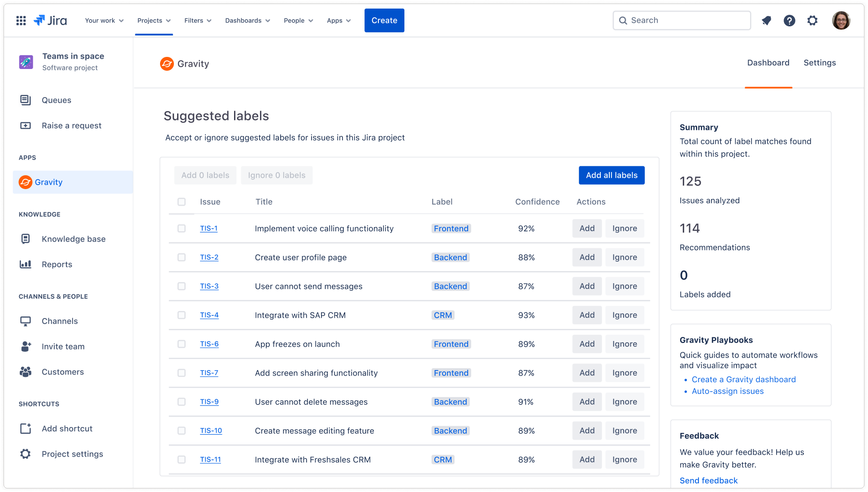Open Knowledge base in the sidebar

[73, 239]
